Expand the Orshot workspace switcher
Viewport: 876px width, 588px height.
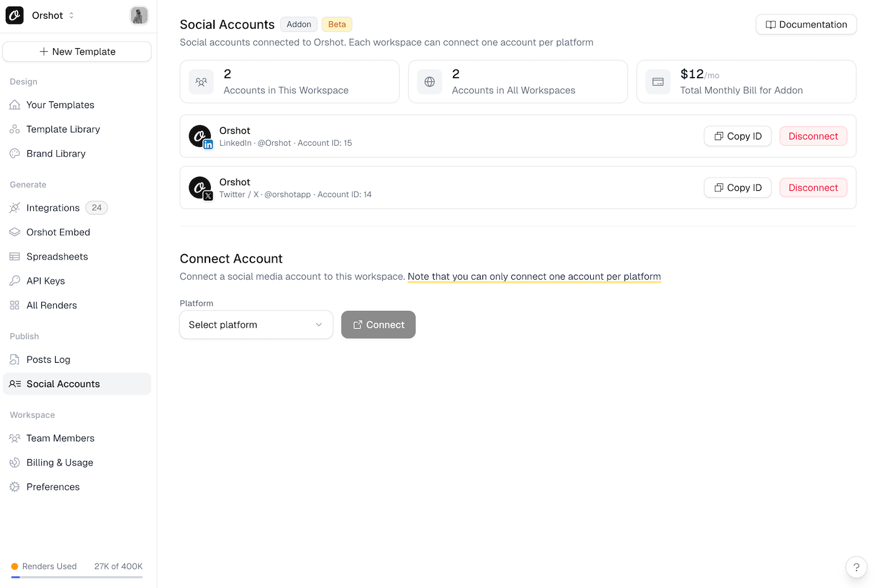click(x=53, y=16)
